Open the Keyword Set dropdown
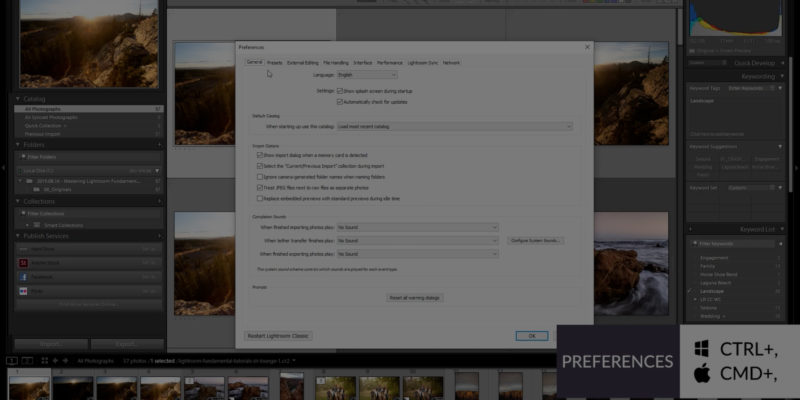Screen dimensions: 800x400 752,188
